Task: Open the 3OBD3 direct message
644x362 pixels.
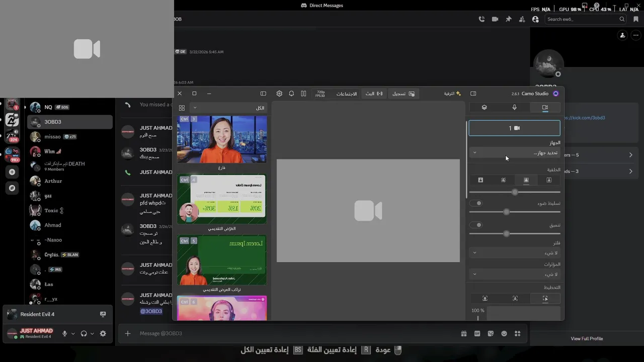Action: tap(70, 122)
